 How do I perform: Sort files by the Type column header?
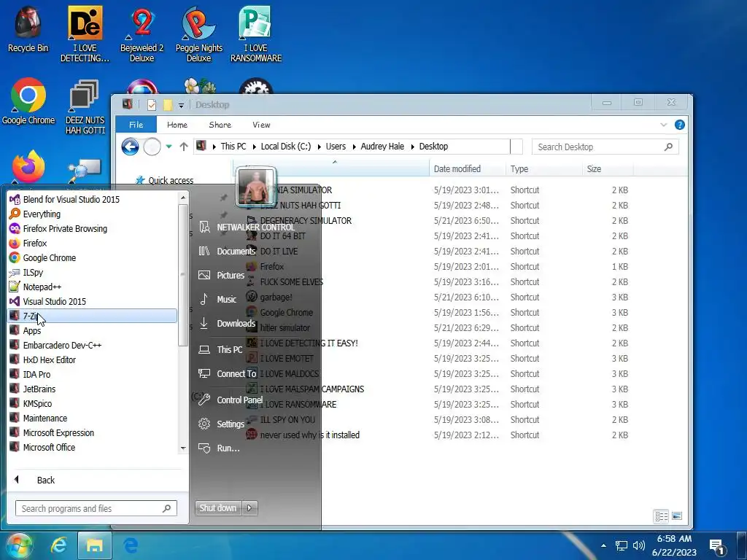543,169
